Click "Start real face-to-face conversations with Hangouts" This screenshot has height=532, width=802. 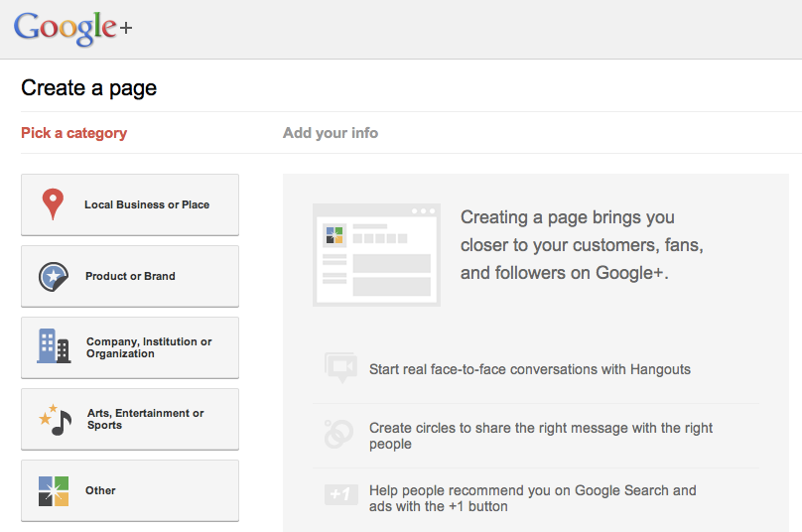(x=530, y=369)
